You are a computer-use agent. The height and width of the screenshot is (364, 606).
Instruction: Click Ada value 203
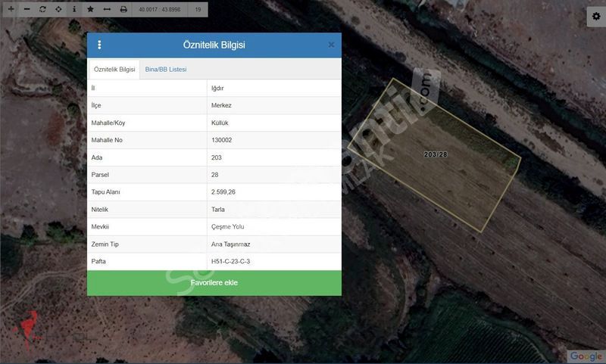pos(217,157)
